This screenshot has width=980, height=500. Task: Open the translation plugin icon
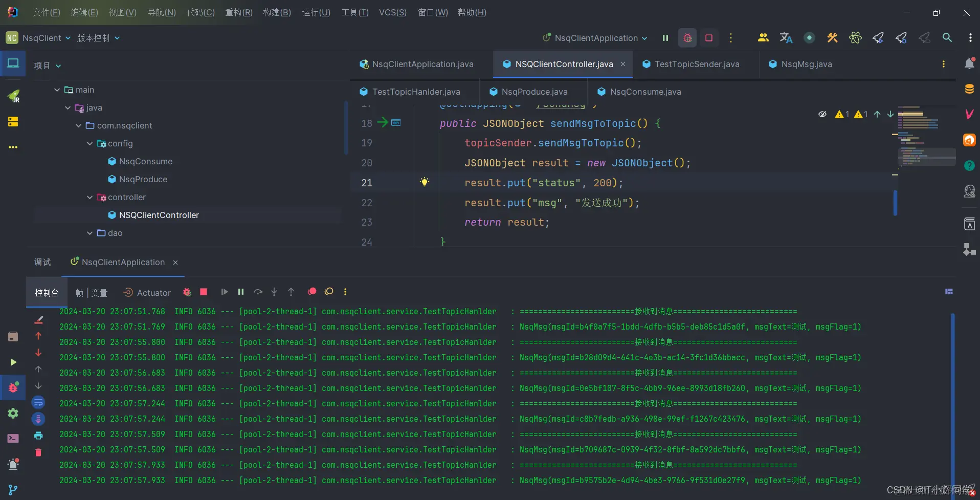coord(786,37)
